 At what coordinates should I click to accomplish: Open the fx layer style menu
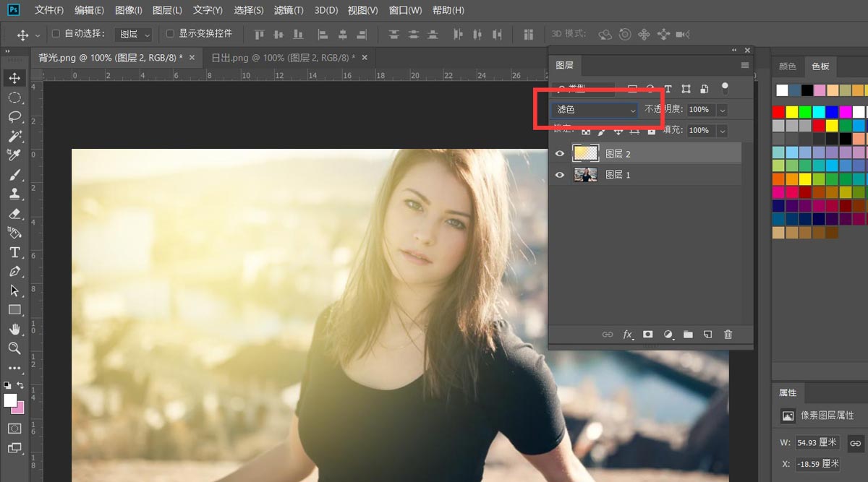click(628, 335)
